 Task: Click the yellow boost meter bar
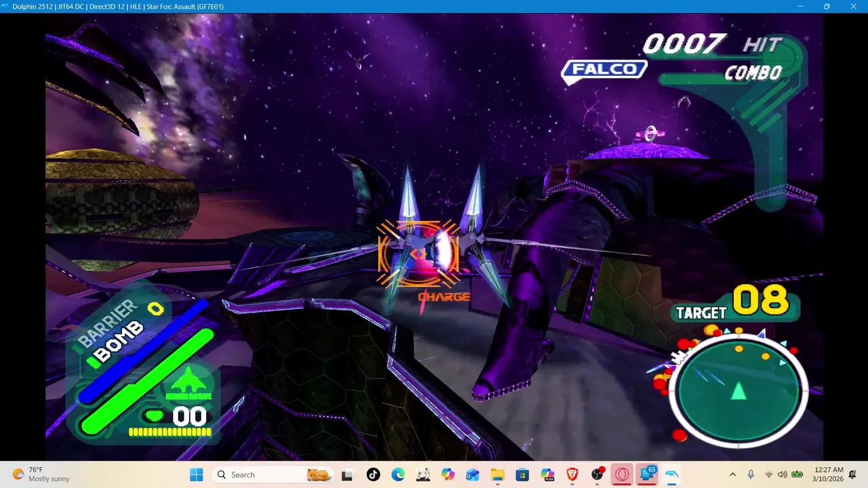point(170,432)
